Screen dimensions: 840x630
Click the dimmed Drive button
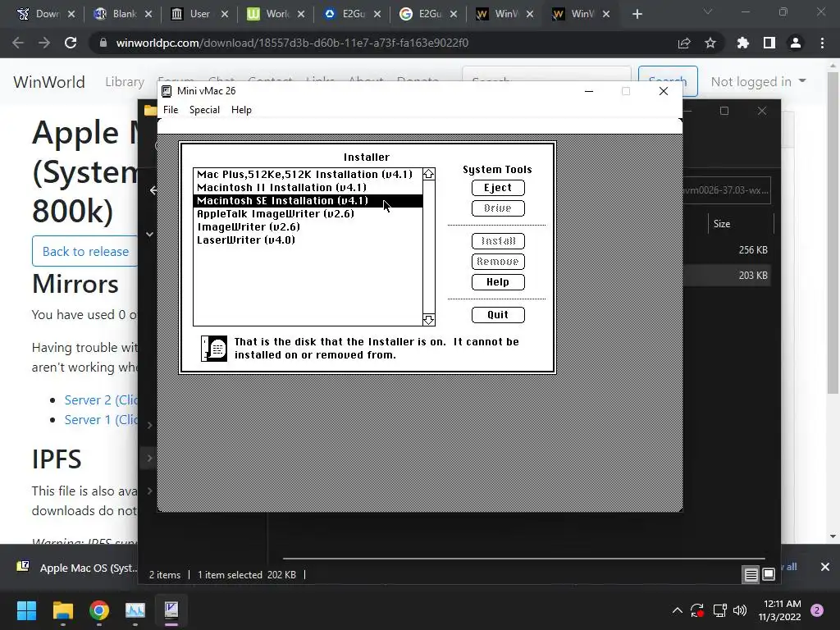(498, 208)
